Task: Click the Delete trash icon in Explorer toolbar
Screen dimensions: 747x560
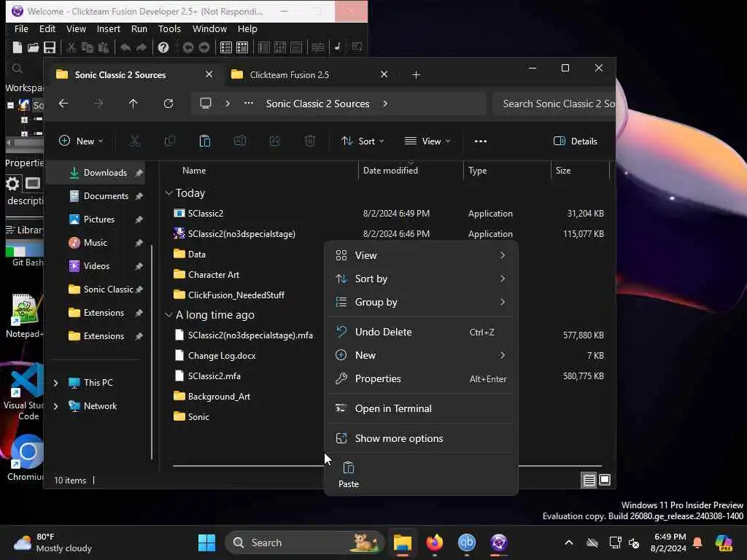Action: [309, 141]
